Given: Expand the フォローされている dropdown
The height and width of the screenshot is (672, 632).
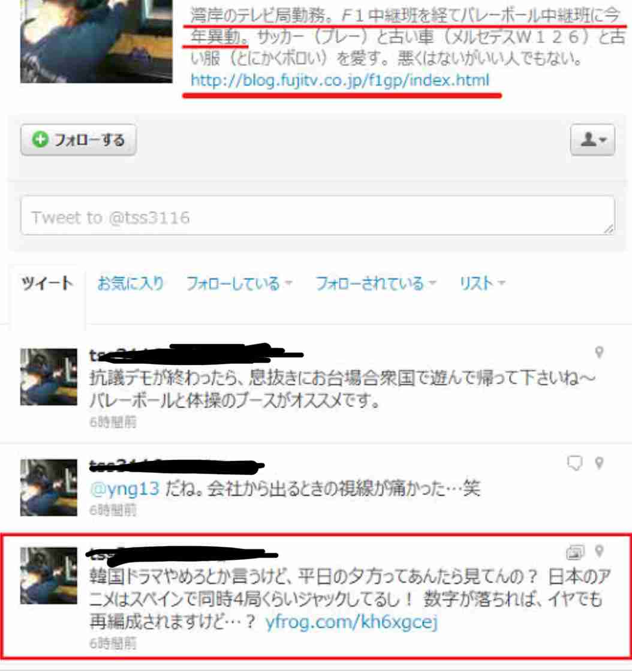Looking at the screenshot, I should (x=375, y=284).
